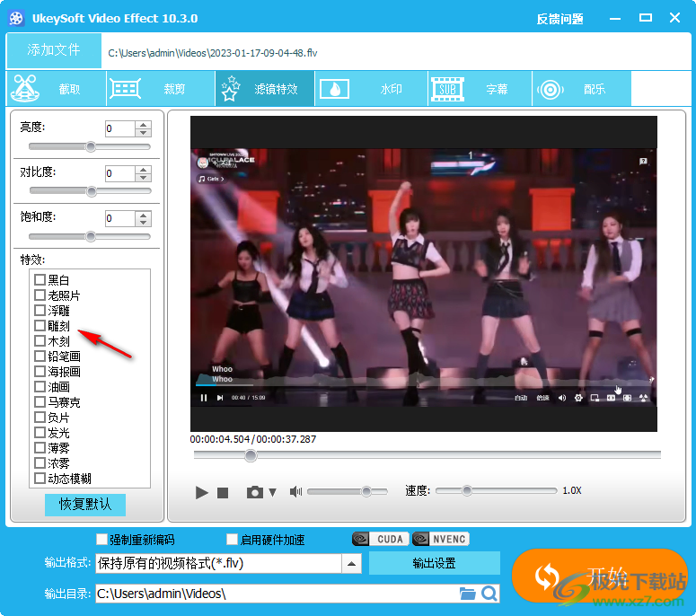Image resolution: width=696 pixels, height=616 pixels.
Task: Take a snapshot with camera icon
Action: 255,492
